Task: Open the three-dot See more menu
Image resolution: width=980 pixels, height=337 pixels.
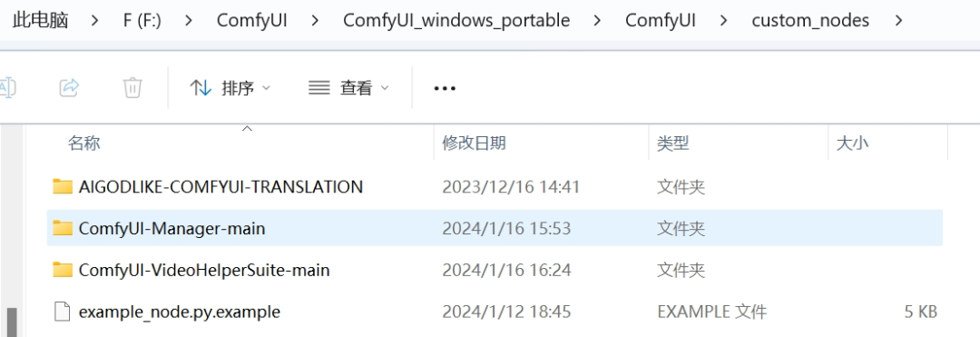Action: click(x=445, y=88)
